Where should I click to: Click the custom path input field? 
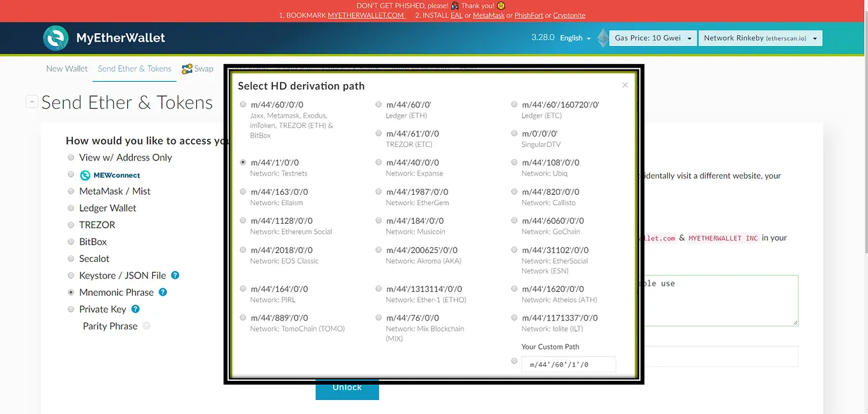coord(568,365)
